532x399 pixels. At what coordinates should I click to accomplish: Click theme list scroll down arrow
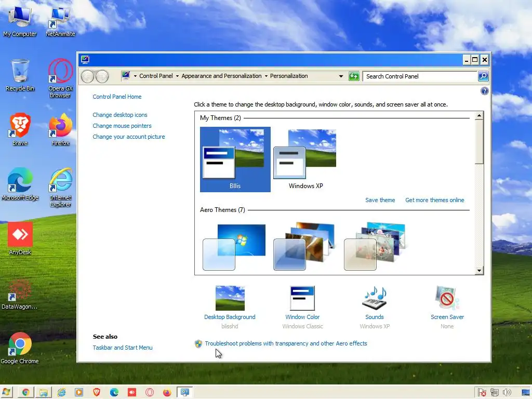click(479, 271)
